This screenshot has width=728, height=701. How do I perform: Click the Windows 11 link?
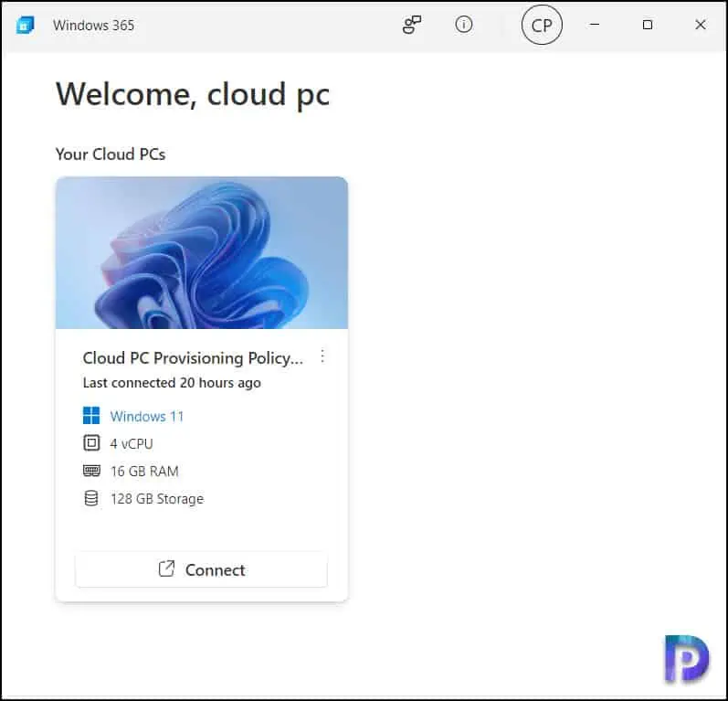[x=147, y=416]
